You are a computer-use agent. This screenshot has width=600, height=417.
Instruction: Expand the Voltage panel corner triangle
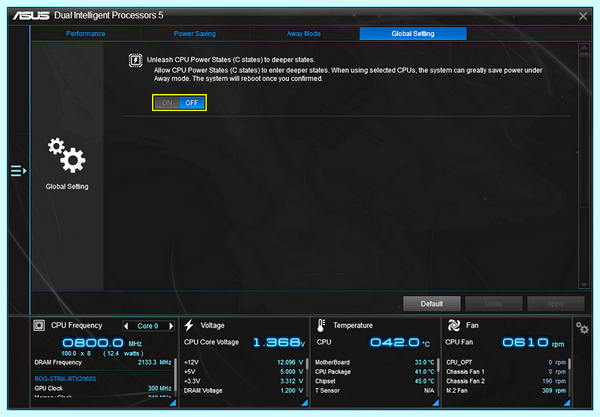[305, 402]
